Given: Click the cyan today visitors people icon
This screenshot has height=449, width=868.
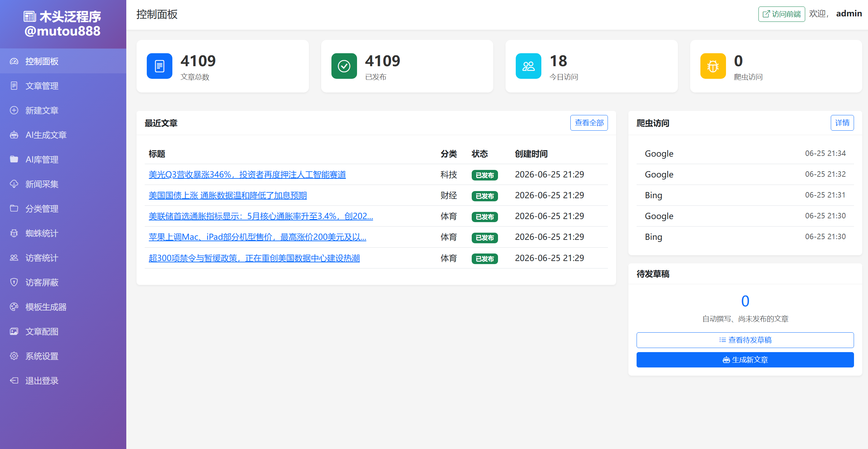Looking at the screenshot, I should click(528, 66).
